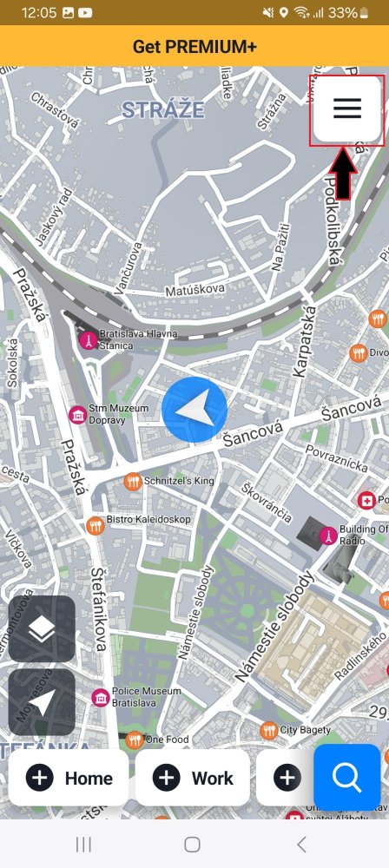
Task: Tap the Get PREMIUM+ banner
Action: pyautogui.click(x=194, y=46)
